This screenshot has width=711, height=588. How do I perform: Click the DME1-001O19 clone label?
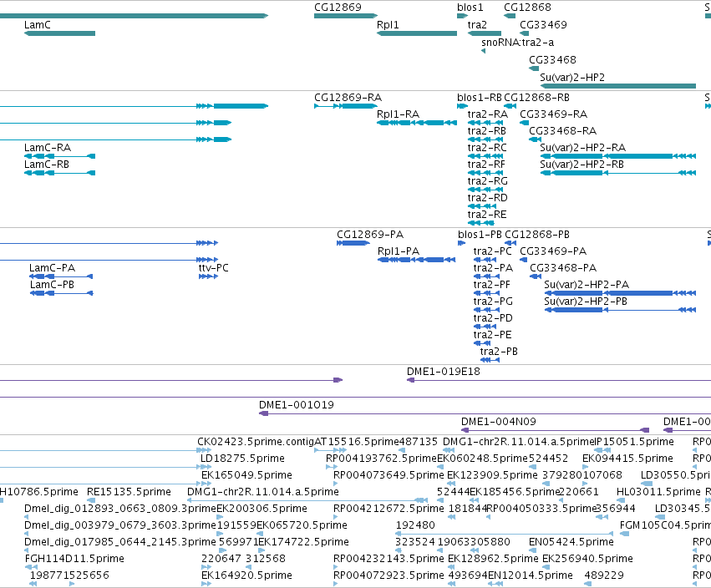296,405
